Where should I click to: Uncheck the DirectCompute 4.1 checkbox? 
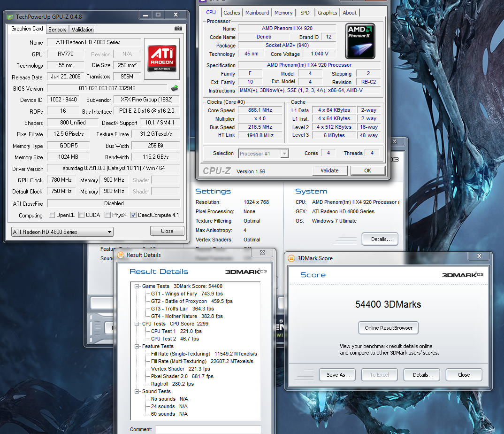[x=133, y=215]
